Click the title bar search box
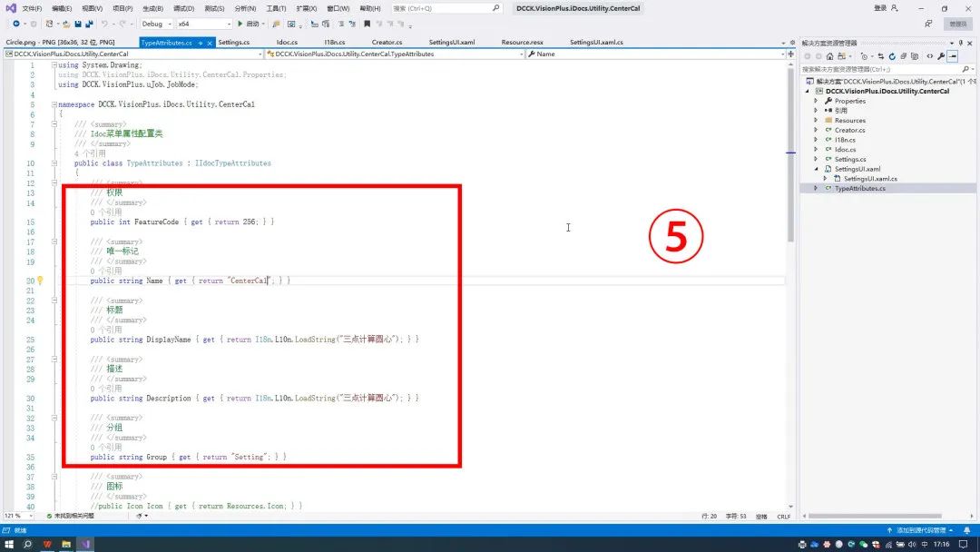980x552 pixels. click(446, 8)
